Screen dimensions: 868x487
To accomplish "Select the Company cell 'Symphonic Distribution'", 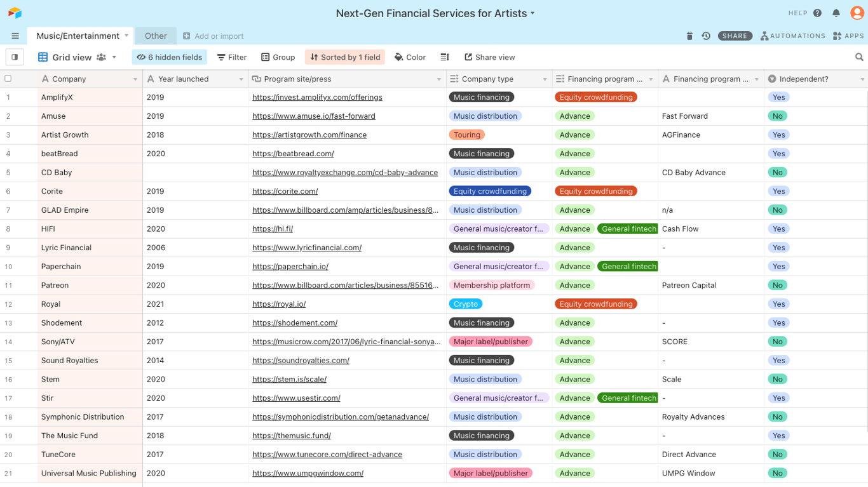I will [90, 417].
